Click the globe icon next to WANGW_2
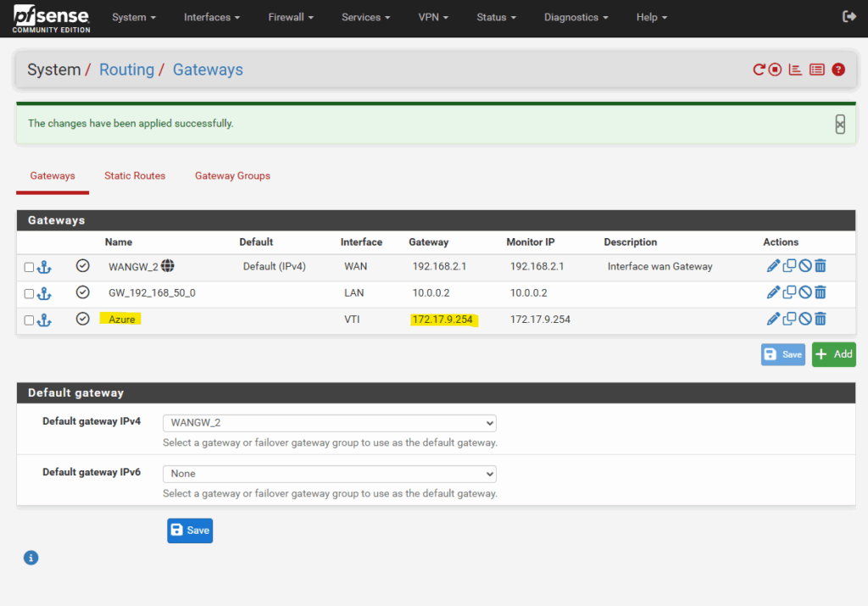Viewport: 868px width, 606px height. [x=168, y=265]
